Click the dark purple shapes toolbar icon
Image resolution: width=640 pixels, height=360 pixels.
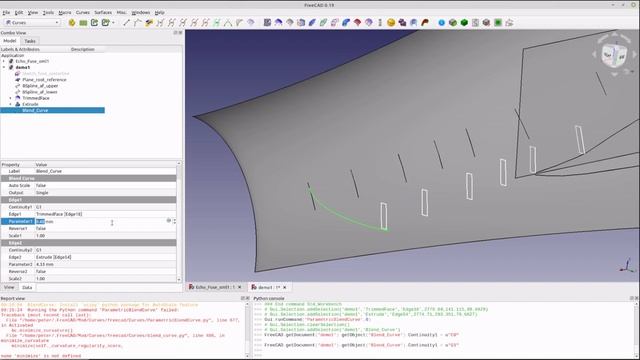(402, 23)
